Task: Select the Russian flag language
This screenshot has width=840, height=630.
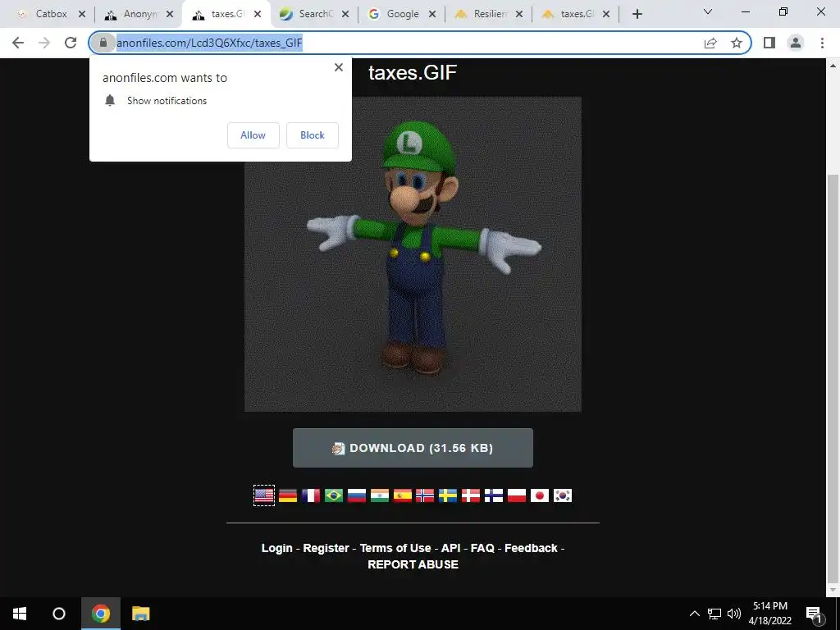Action: click(x=357, y=495)
